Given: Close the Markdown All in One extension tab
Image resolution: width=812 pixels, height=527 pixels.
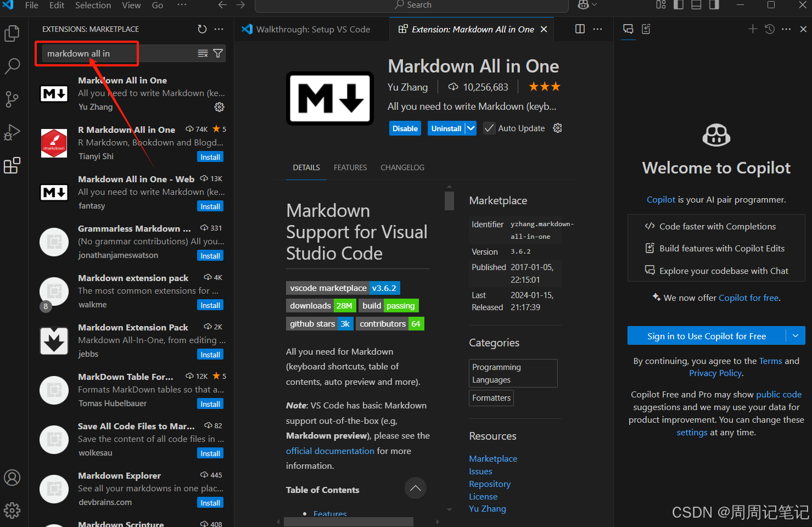Looking at the screenshot, I should pos(544,29).
